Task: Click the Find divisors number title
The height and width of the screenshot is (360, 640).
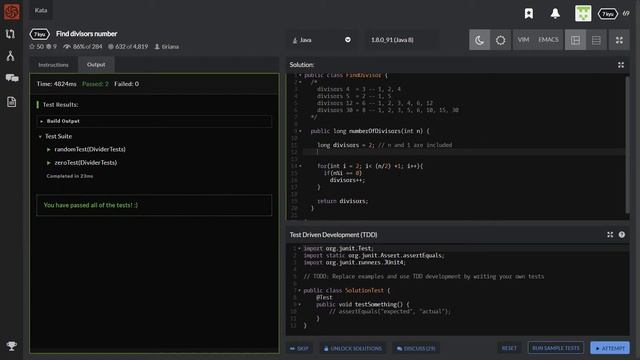Action: coord(87,33)
